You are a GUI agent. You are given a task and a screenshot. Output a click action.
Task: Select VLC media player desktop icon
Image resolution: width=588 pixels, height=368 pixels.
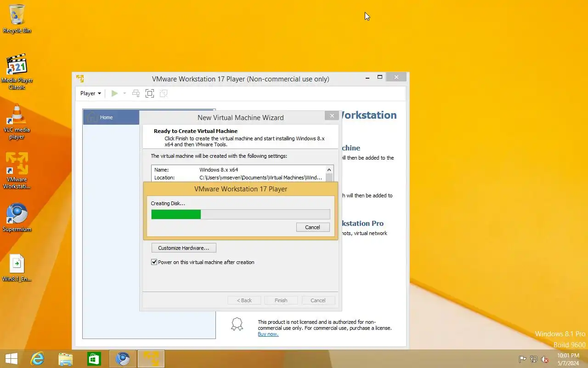pos(17,122)
